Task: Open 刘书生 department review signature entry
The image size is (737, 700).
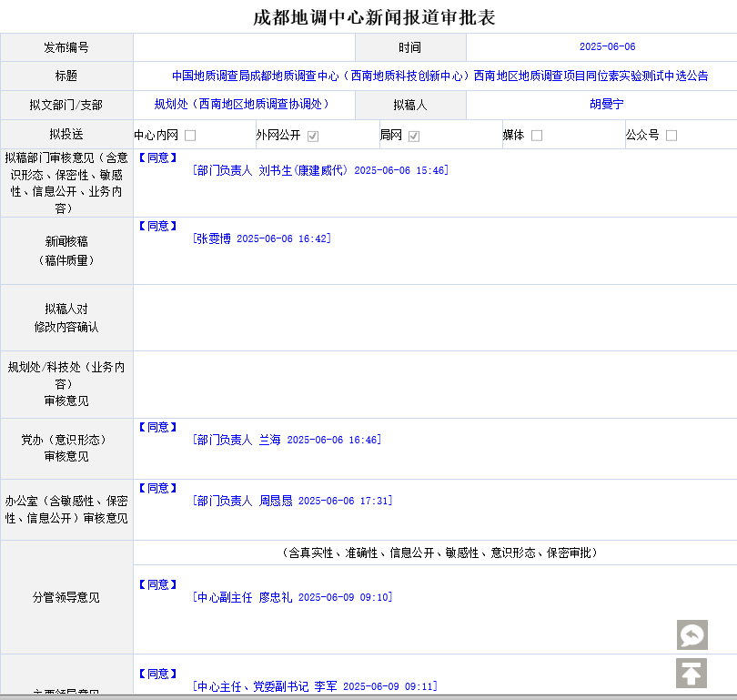Action: click(320, 170)
